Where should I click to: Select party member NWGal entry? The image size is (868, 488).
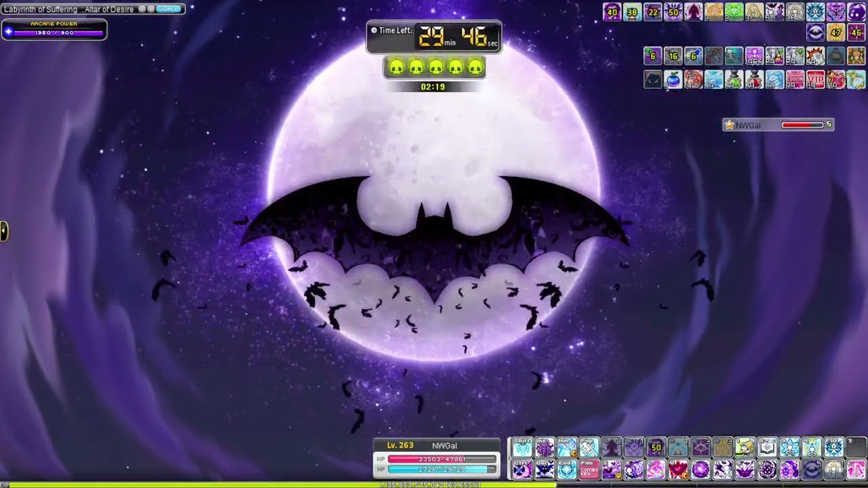[778, 125]
